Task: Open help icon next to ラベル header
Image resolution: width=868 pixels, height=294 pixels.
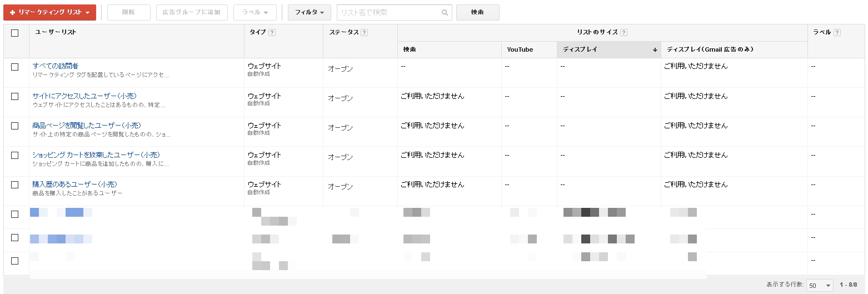Action: pos(837,32)
